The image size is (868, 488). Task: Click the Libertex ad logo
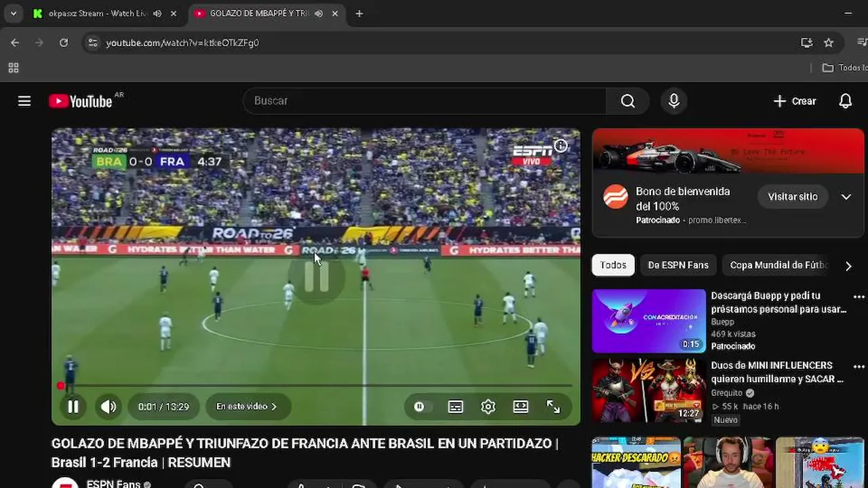click(616, 197)
